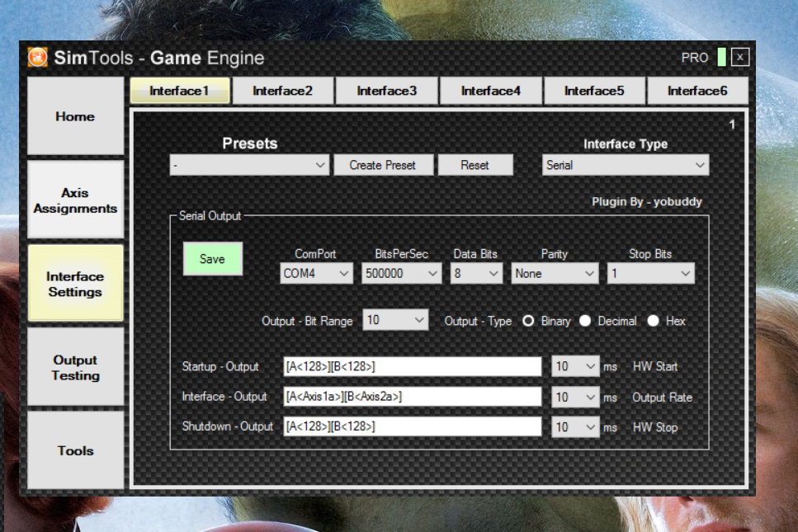798x532 pixels.
Task: Open the HW Start ms dropdown
Action: [x=575, y=366]
